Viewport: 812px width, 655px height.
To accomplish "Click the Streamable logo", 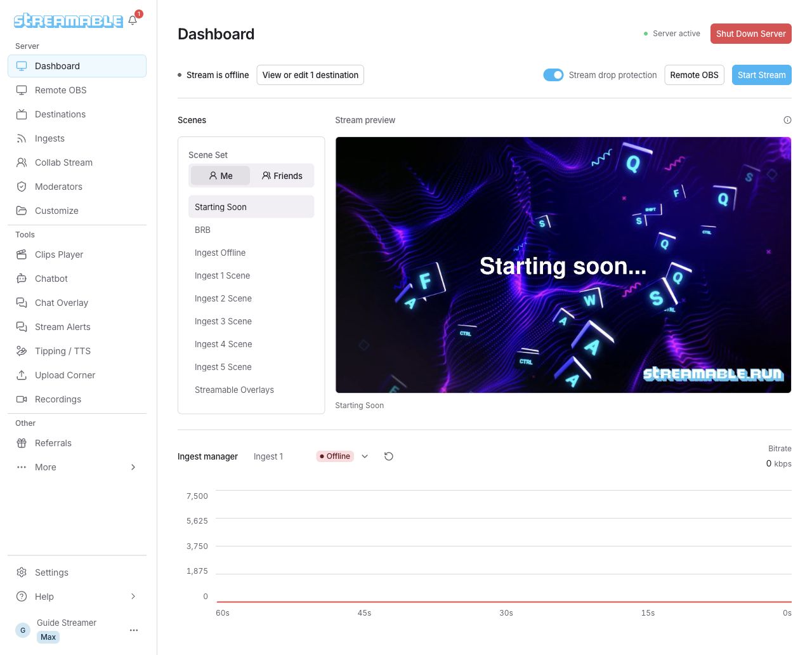I will tap(69, 21).
